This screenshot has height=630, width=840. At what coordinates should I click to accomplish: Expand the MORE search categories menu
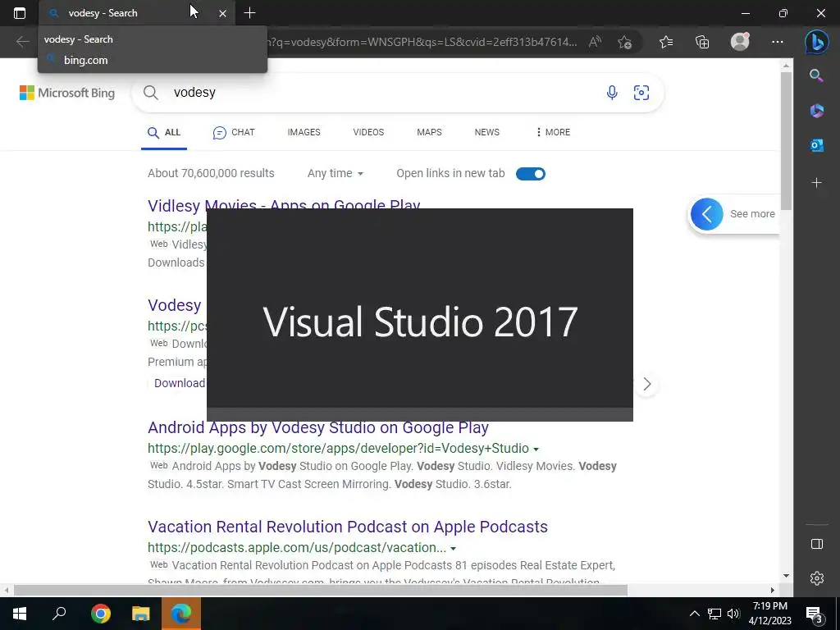(553, 132)
